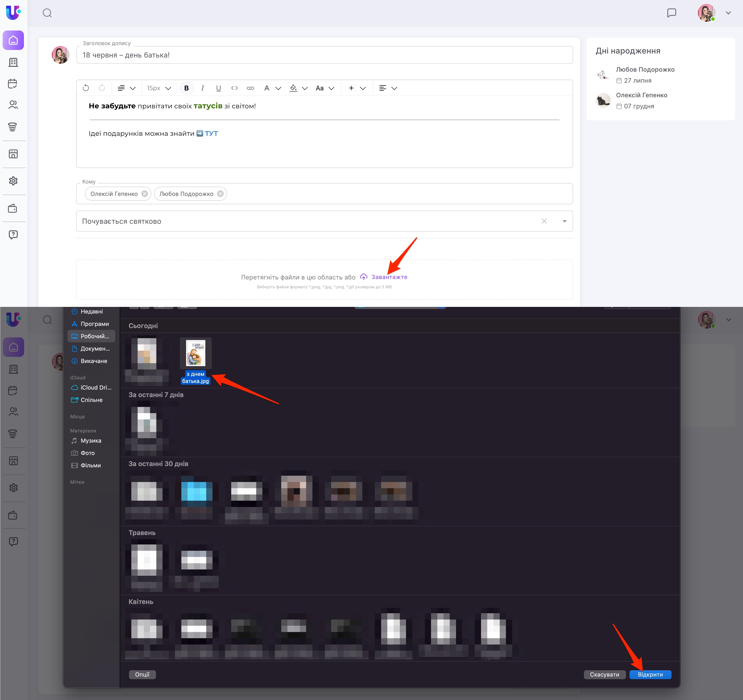
Task: Insert a hyperlink using link icon
Action: click(x=250, y=88)
